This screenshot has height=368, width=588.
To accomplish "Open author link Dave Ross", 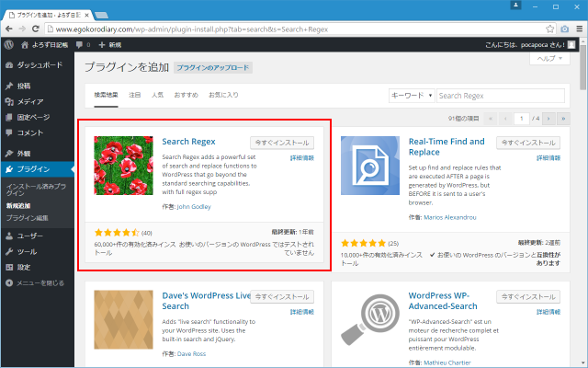I will click(191, 353).
